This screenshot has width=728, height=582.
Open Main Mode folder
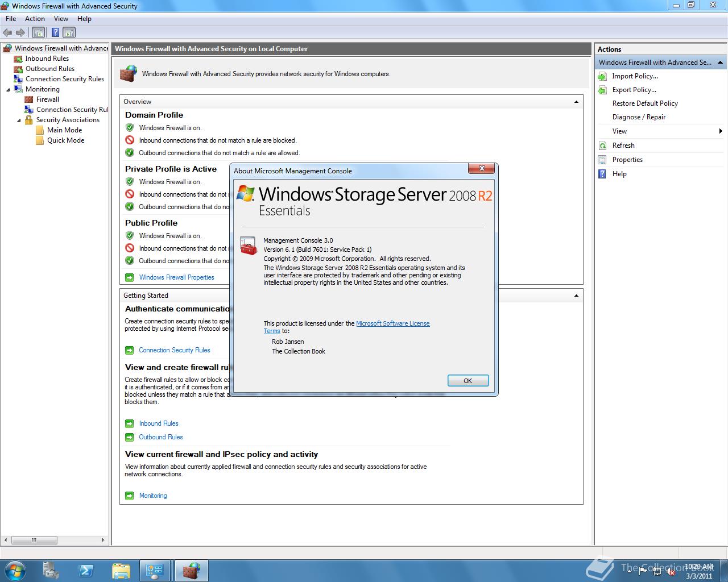pyautogui.click(x=64, y=130)
